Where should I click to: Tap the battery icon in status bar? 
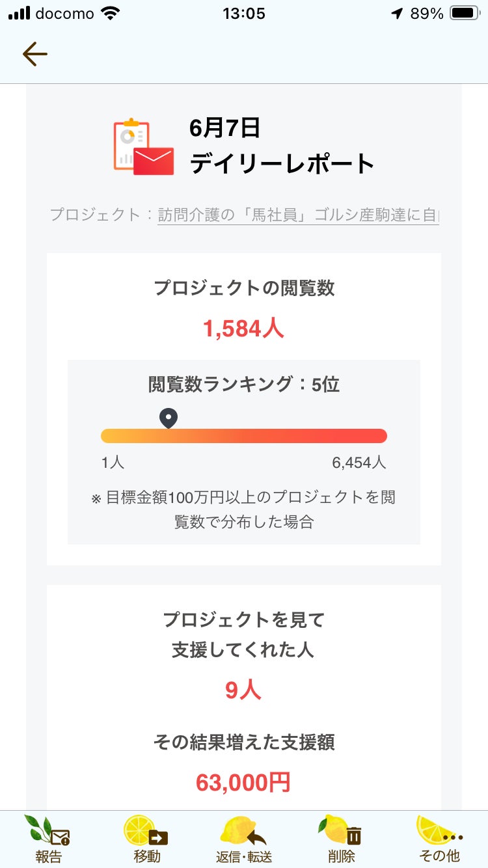[x=465, y=13]
